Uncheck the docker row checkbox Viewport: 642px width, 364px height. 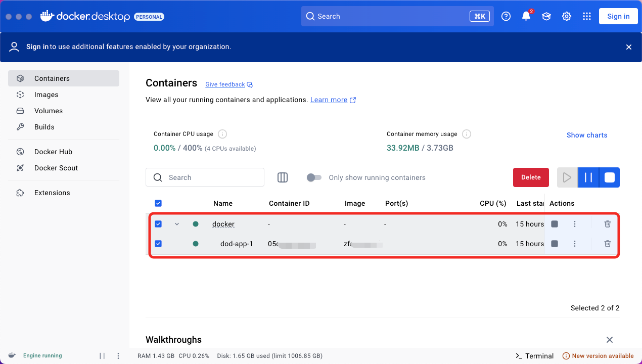pyautogui.click(x=158, y=224)
